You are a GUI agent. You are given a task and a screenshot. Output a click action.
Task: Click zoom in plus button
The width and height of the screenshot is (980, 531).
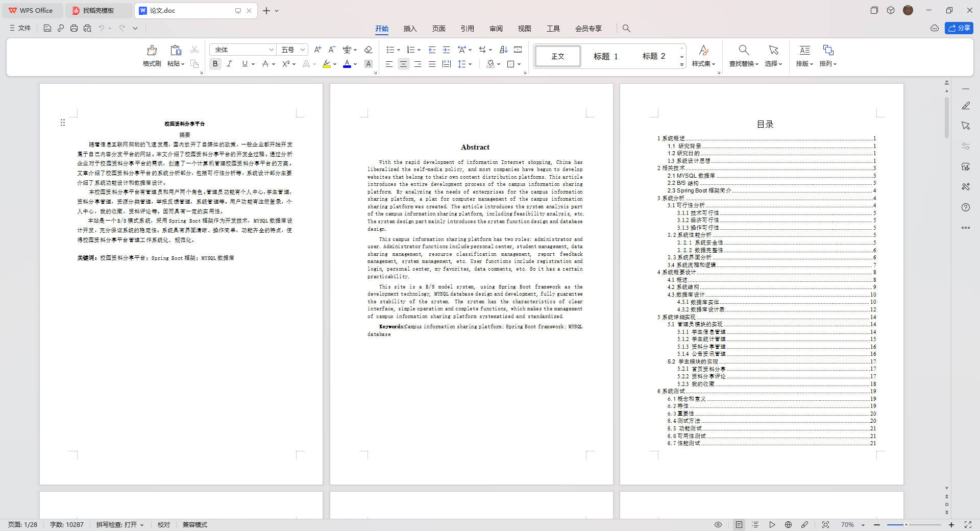(x=951, y=524)
